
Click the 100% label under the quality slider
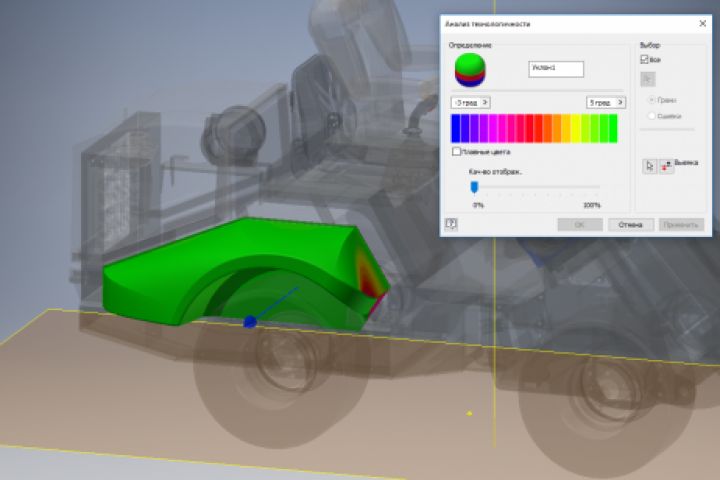591,205
